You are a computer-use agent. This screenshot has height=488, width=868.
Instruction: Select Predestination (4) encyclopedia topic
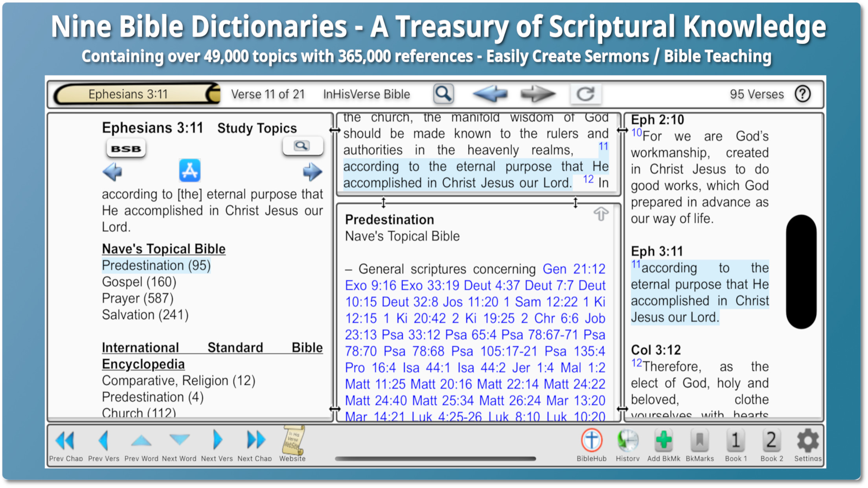click(x=153, y=397)
